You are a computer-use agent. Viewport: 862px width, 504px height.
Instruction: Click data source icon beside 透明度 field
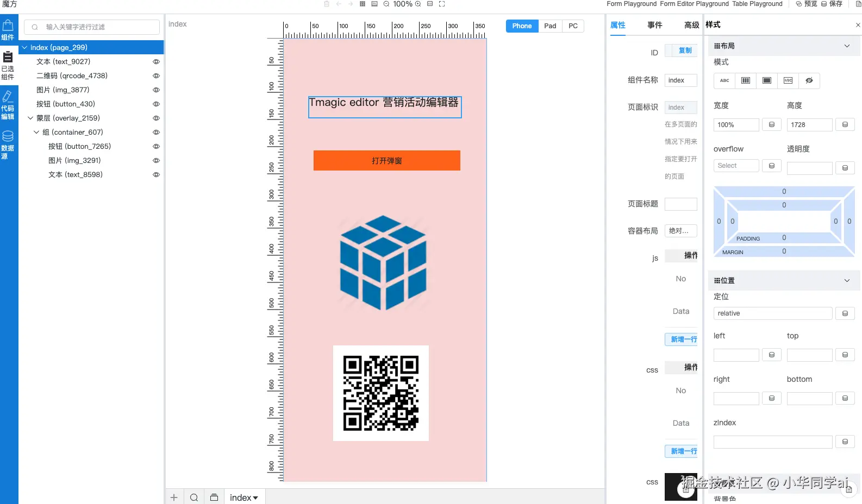click(x=845, y=168)
